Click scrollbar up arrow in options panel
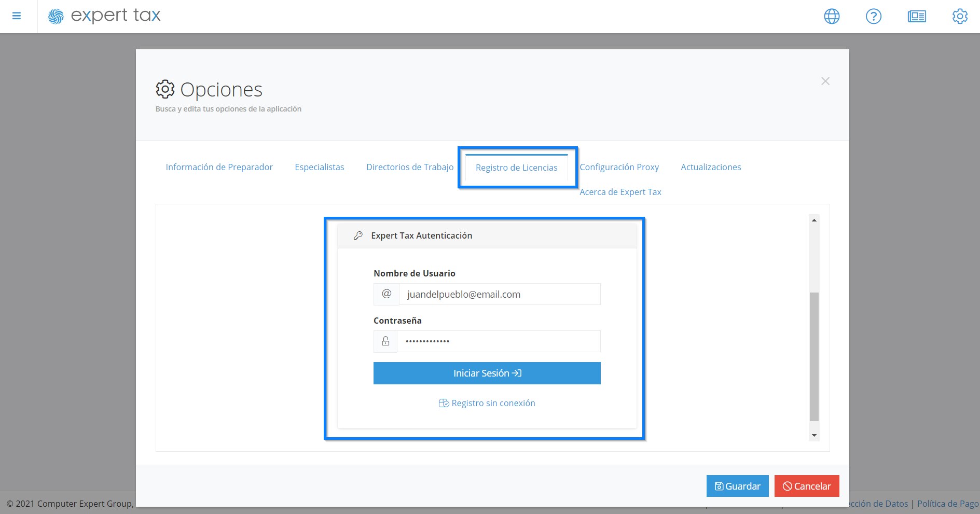Image resolution: width=980 pixels, height=514 pixels. click(x=814, y=220)
